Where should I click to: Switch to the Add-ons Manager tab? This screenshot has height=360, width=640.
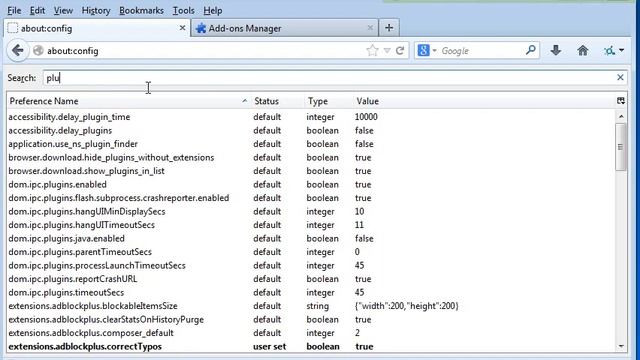(284, 28)
